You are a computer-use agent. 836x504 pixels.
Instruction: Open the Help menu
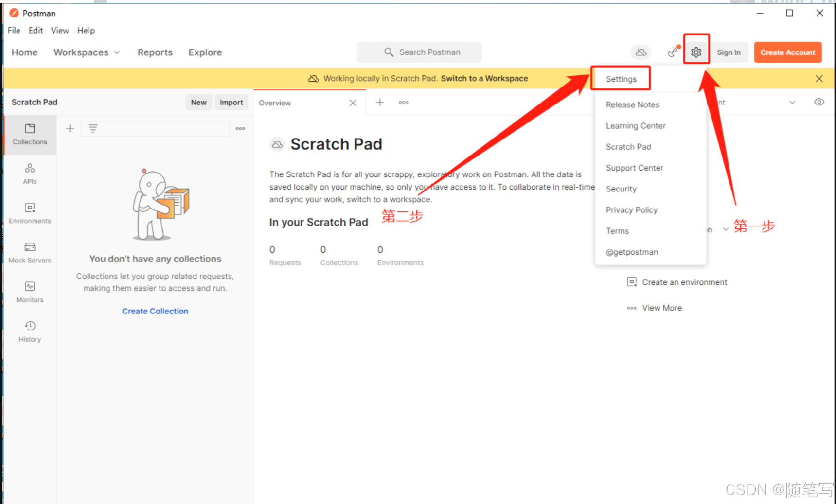coord(86,30)
